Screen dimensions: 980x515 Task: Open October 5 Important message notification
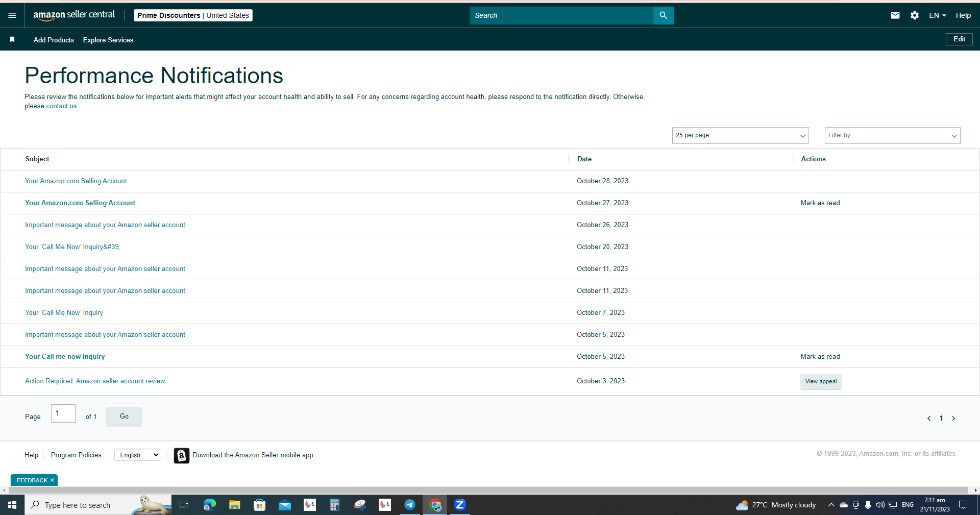(x=105, y=334)
